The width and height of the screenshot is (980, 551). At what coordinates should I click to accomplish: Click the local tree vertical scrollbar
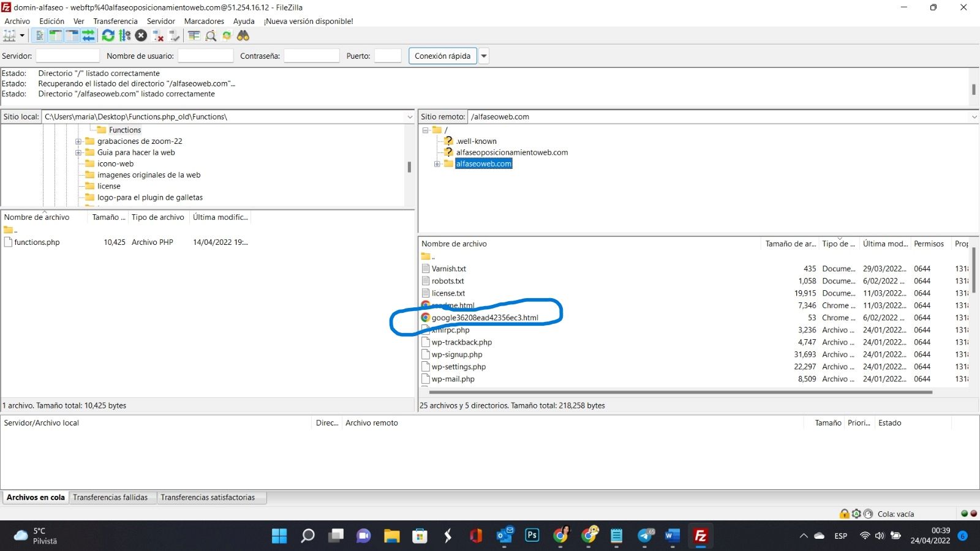tap(409, 166)
